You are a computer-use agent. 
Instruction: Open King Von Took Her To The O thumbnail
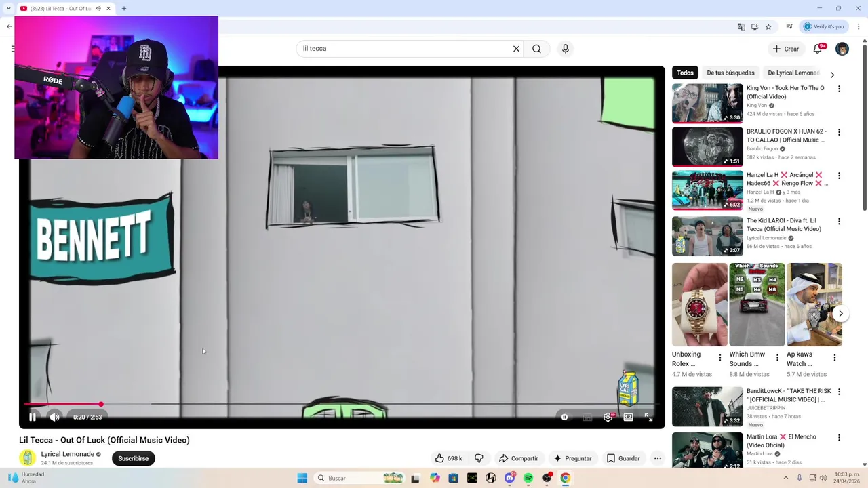(707, 103)
